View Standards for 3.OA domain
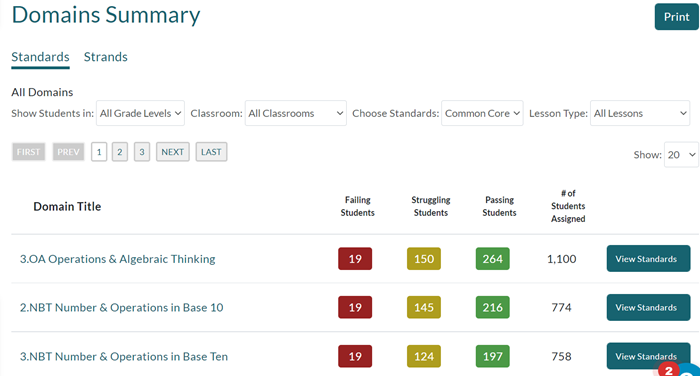 (648, 259)
